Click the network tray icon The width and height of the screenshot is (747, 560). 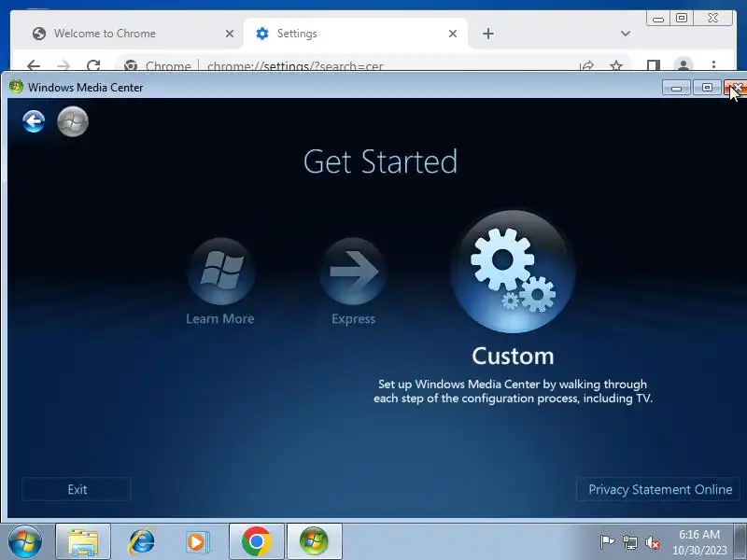tap(629, 542)
